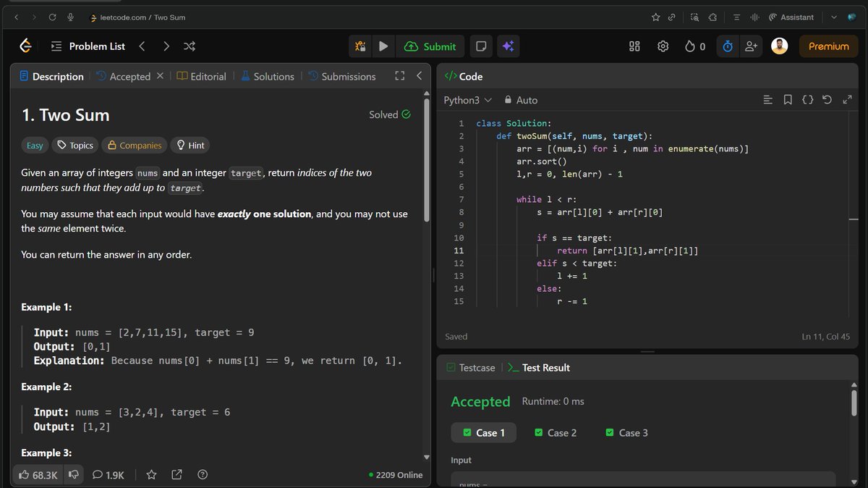Image resolution: width=868 pixels, height=488 pixels.
Task: Click the description panel vertical scrollbar
Action: coord(427,161)
